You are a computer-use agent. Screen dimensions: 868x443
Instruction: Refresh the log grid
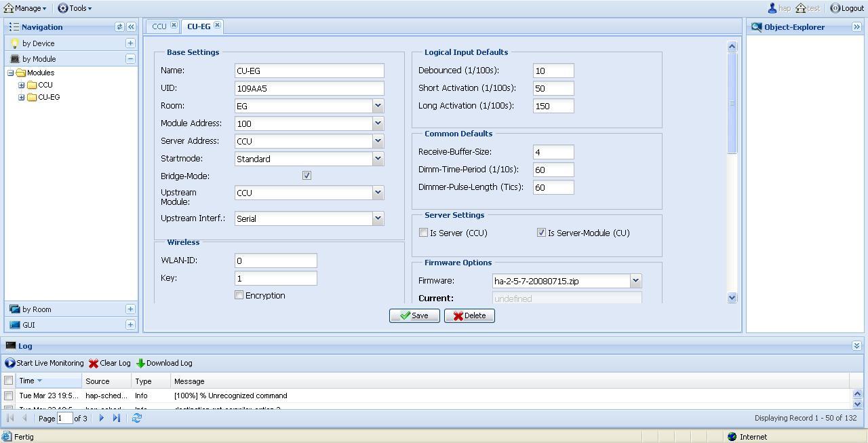tap(136, 418)
